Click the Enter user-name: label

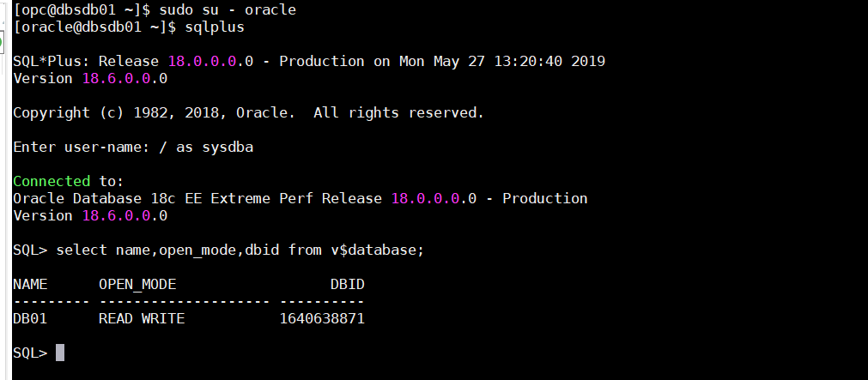coord(90,148)
